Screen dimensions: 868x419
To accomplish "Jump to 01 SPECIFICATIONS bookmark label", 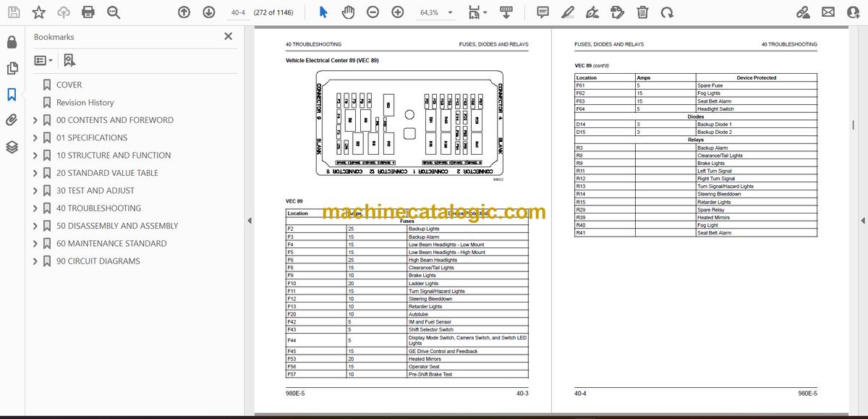I will 92,137.
